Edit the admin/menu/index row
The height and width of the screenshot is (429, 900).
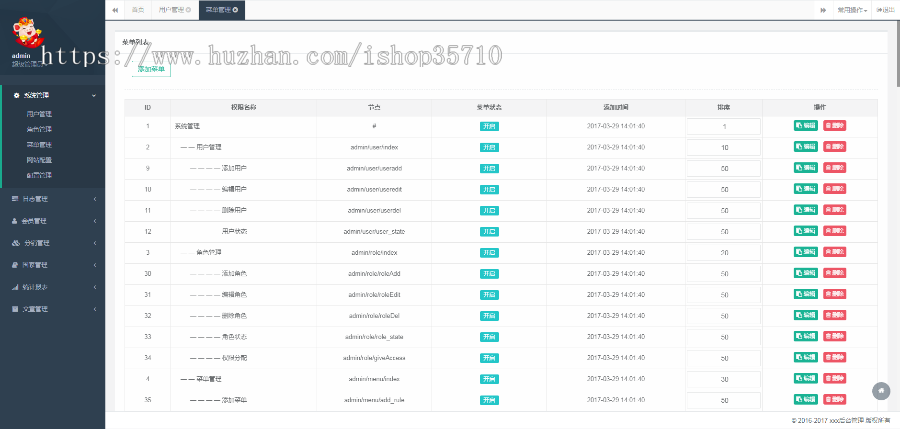coord(806,378)
